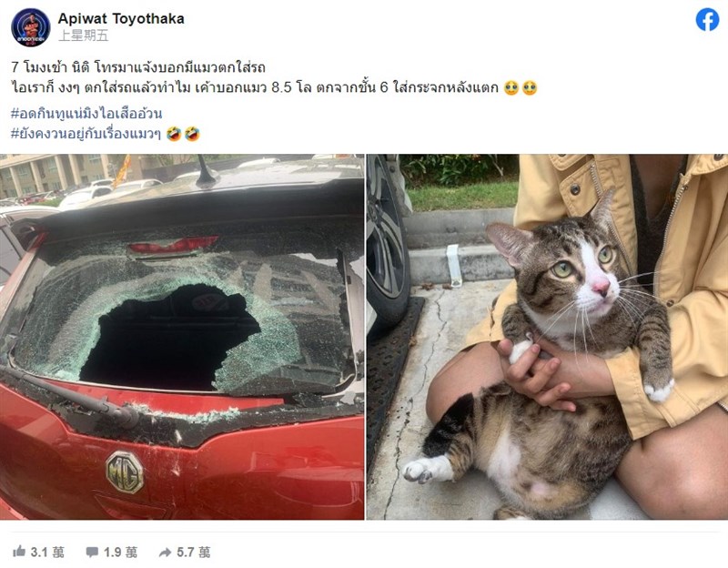Click the first line of post text

point(138,67)
